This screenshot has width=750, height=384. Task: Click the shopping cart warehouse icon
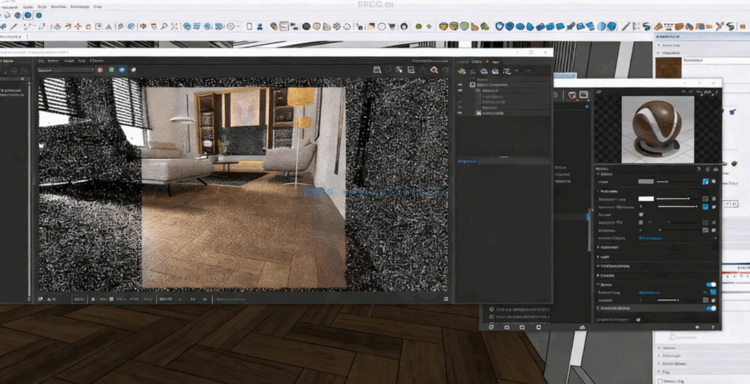pyautogui.click(x=393, y=27)
